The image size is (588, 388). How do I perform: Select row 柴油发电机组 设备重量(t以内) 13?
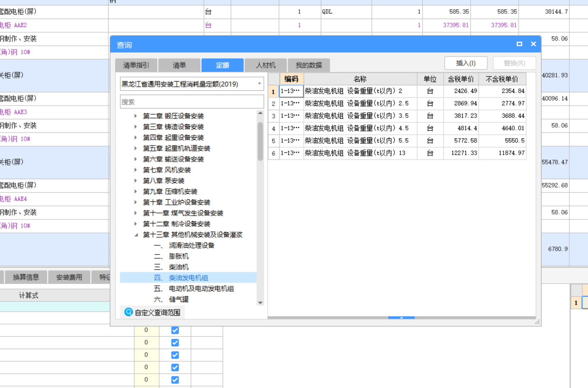coord(397,153)
